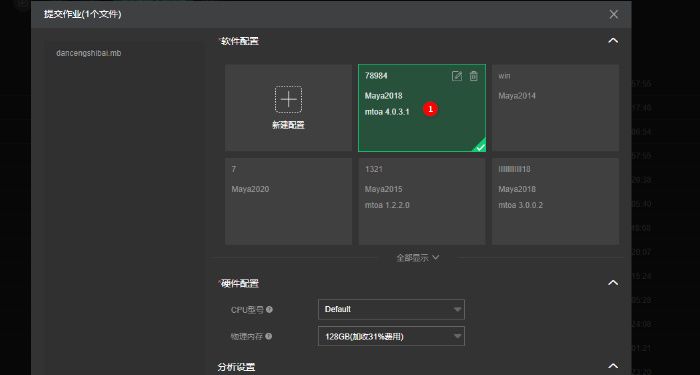The width and height of the screenshot is (700, 375).
Task: Delete the 78984 configuration with trash icon
Action: pyautogui.click(x=474, y=76)
